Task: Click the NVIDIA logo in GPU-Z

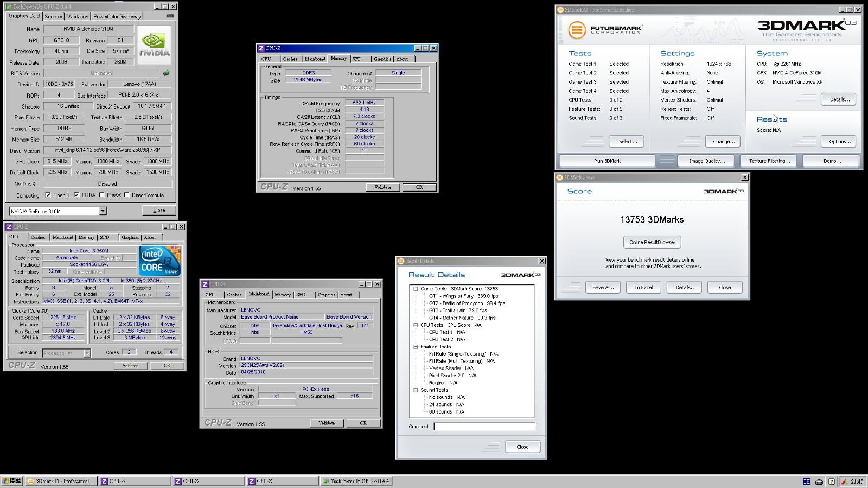Action: pyautogui.click(x=154, y=45)
